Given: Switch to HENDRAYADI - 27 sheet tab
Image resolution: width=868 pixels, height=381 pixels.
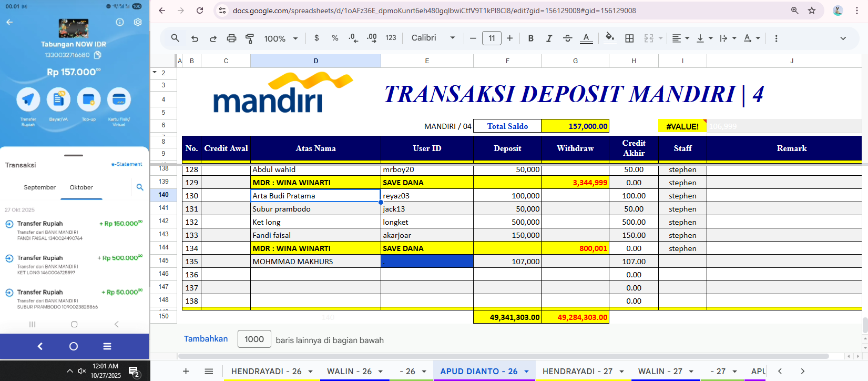Looking at the screenshot, I should pos(577,371).
